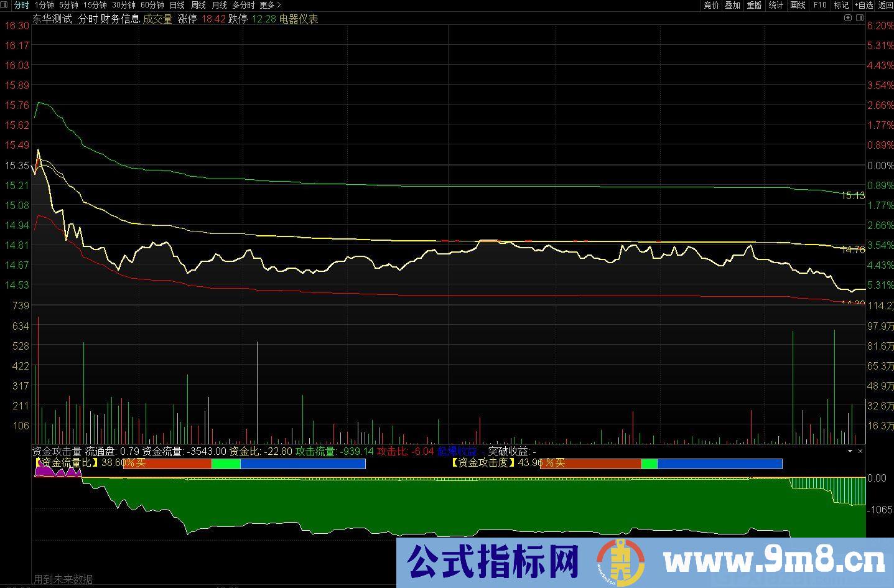
Task: Click the 流通盘: 0.79 value
Action: 112,451
